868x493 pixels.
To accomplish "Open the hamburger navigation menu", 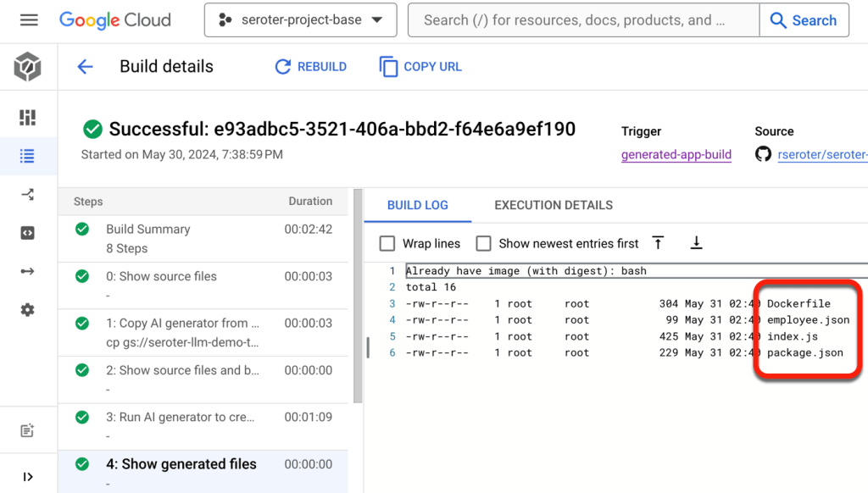I will [29, 20].
